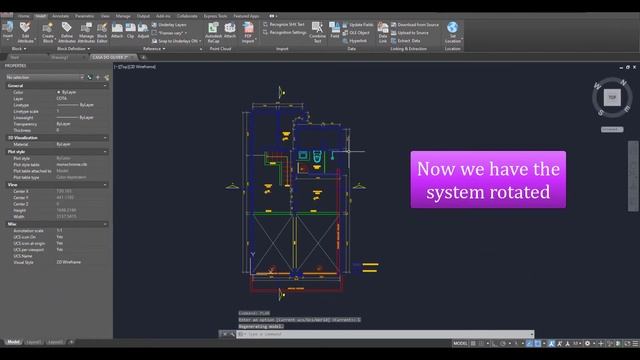Image resolution: width=640 pixels, height=360 pixels.
Task: Click Upload to Source
Action: (x=410, y=33)
